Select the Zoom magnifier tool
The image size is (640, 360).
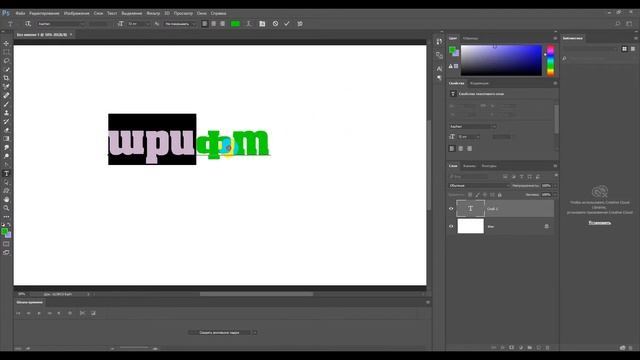(x=6, y=208)
